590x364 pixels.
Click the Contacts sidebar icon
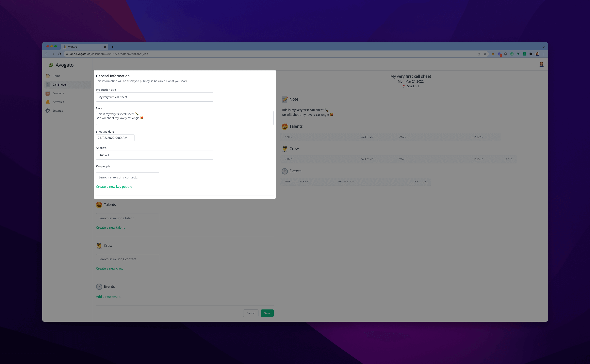[x=48, y=93]
